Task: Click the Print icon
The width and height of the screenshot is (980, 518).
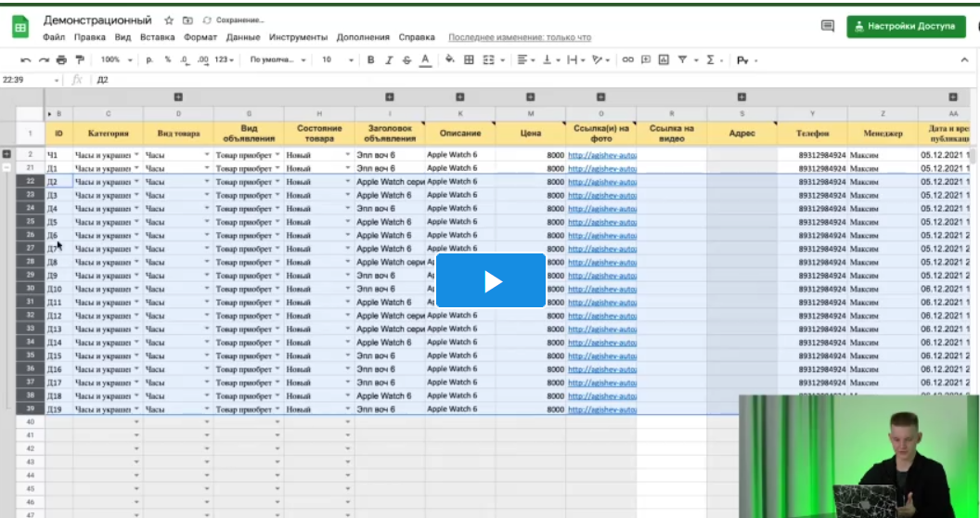Action: pos(61,60)
